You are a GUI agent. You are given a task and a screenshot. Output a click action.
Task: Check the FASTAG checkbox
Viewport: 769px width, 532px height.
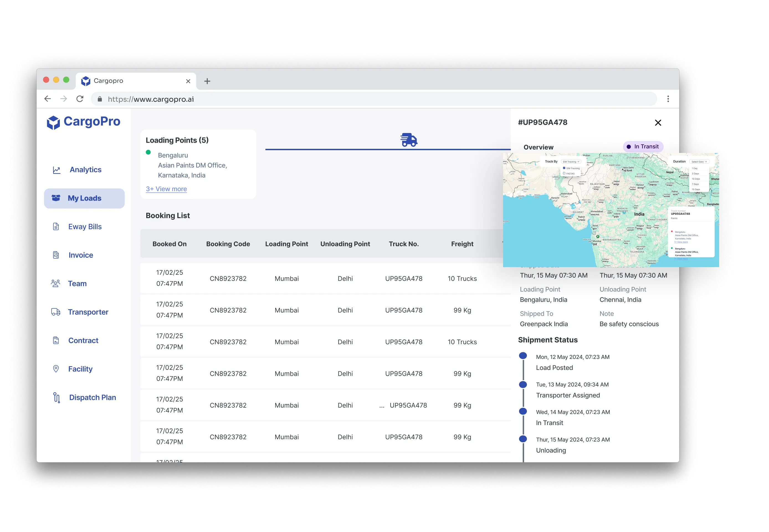point(564,173)
